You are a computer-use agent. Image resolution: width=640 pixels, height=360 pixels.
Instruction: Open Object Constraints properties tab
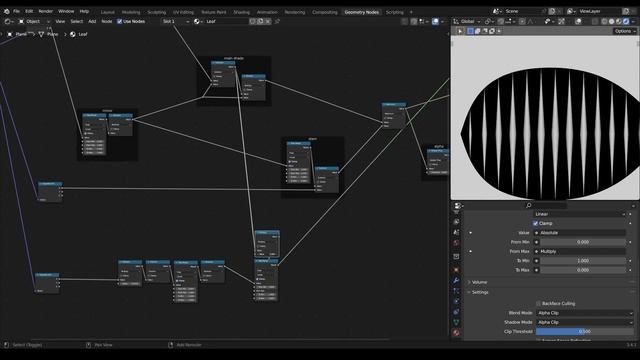456,312
